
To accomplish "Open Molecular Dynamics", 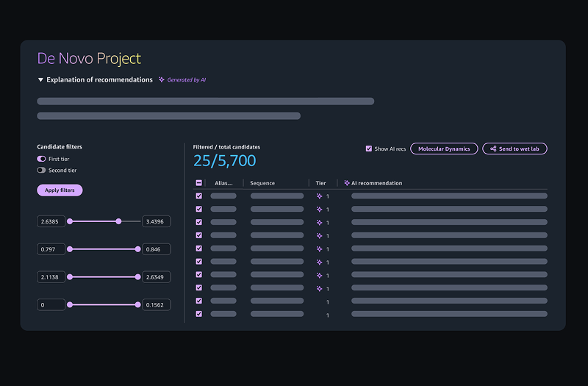I will [x=444, y=149].
